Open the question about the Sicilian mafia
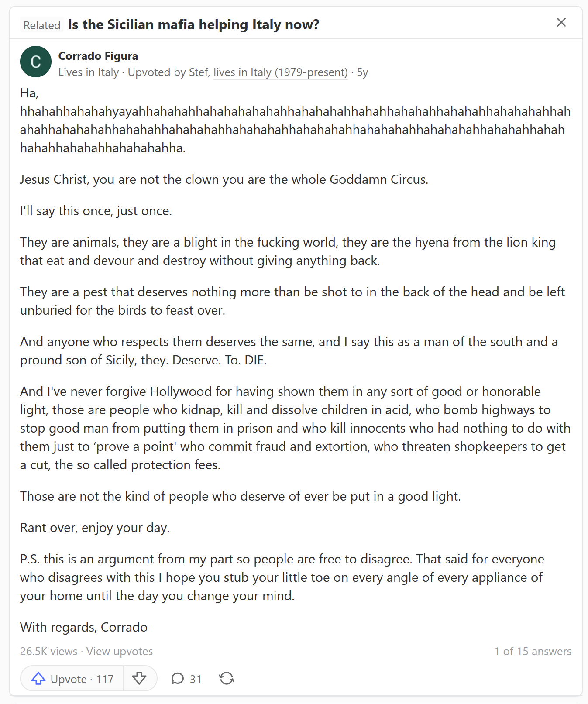The height and width of the screenshot is (704, 588). (193, 25)
